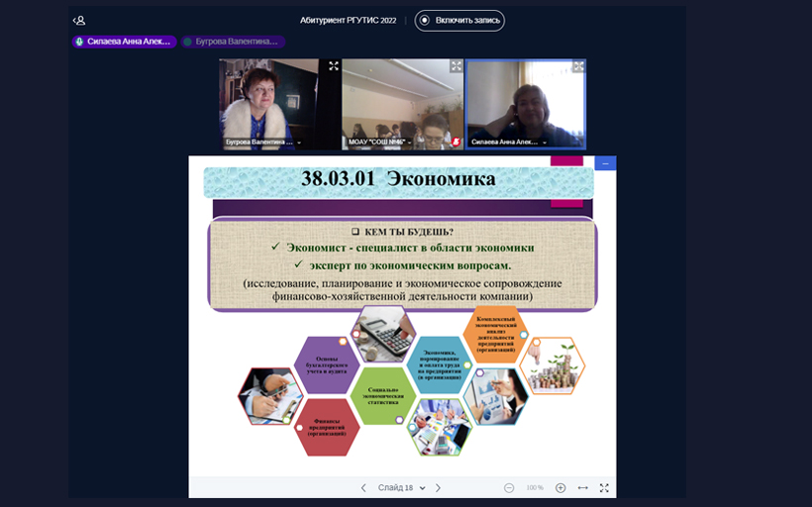
Task: Click the blue 'Экономика, нормирование' hexagon
Action: (440, 365)
